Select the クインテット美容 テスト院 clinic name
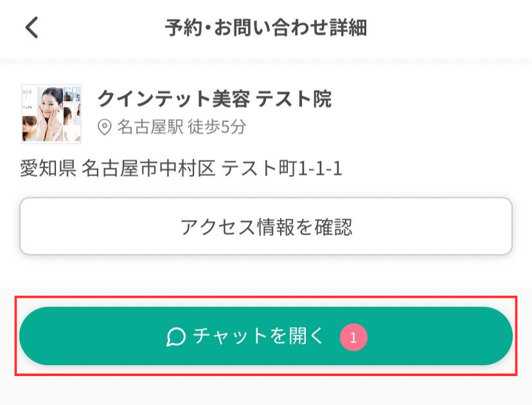Screen dimensions: 532x405 coord(214,99)
